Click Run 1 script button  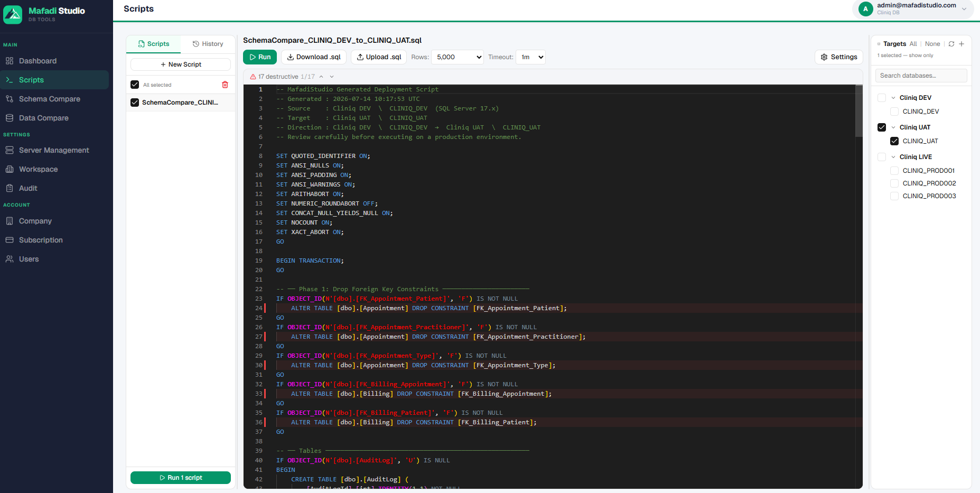click(181, 478)
